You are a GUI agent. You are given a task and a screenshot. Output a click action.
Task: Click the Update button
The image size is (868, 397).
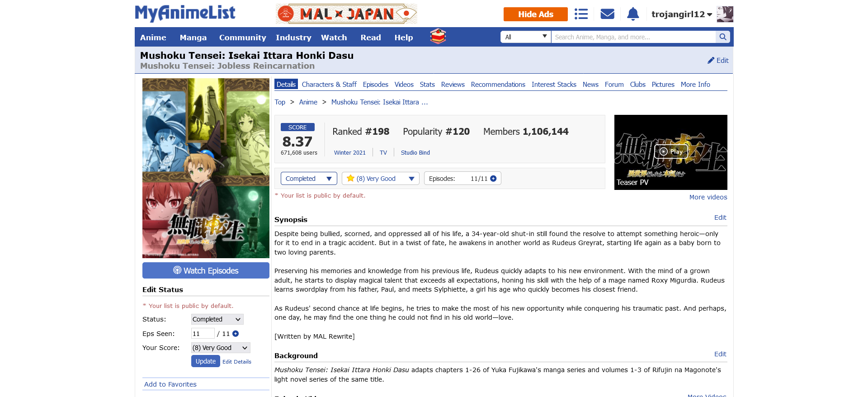click(206, 361)
